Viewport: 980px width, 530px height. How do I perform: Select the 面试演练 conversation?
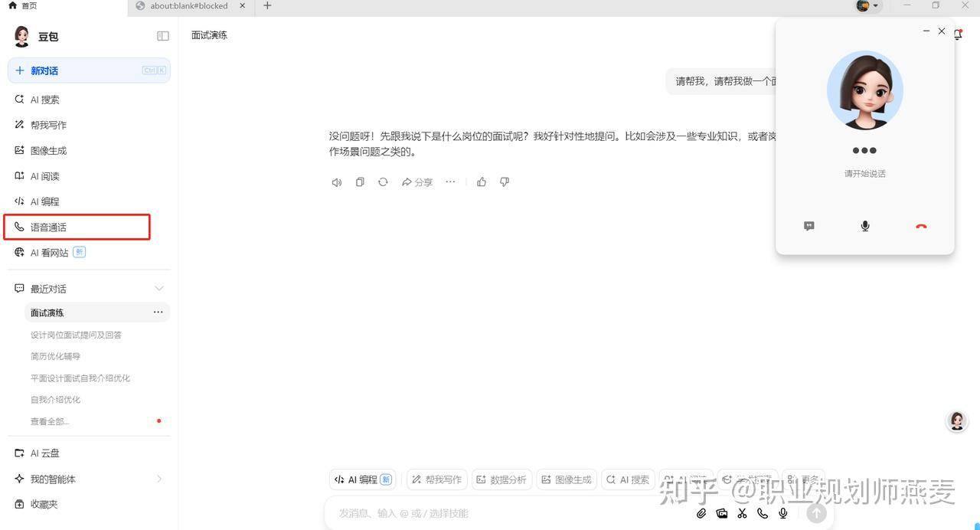coord(97,312)
